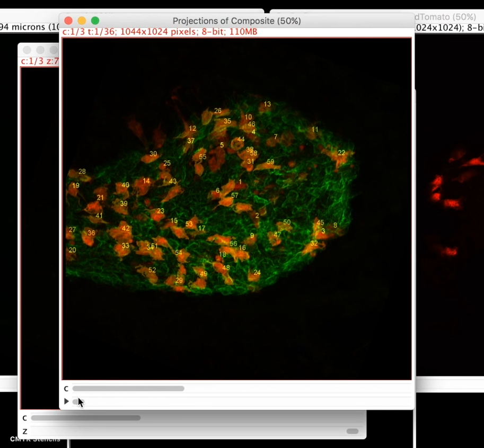Pick cell number 24 near bottom edge

click(x=257, y=273)
